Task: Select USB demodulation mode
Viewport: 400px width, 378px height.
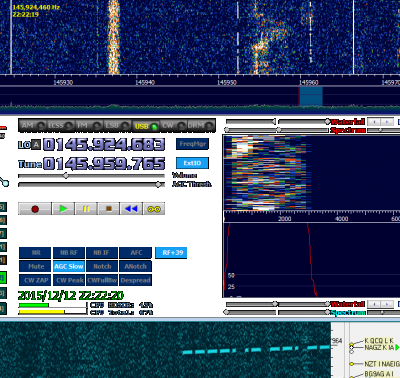Action: 146,126
